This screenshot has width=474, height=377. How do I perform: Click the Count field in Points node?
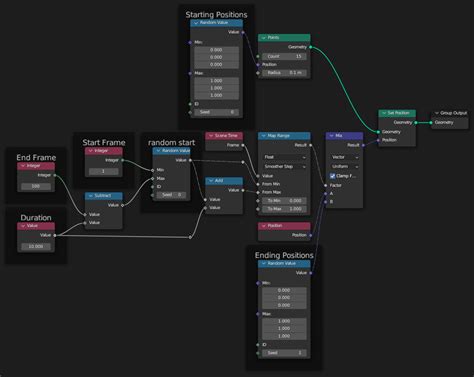[284, 56]
